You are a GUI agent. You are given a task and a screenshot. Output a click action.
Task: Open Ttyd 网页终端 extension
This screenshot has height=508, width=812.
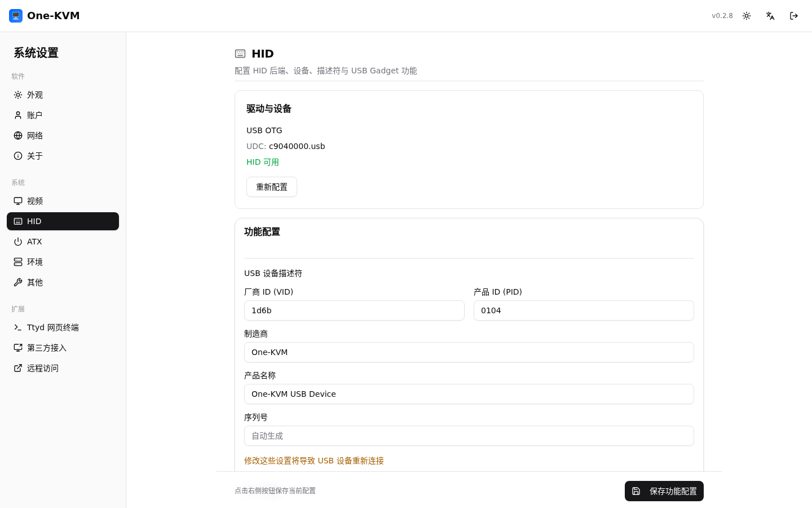coord(63,327)
